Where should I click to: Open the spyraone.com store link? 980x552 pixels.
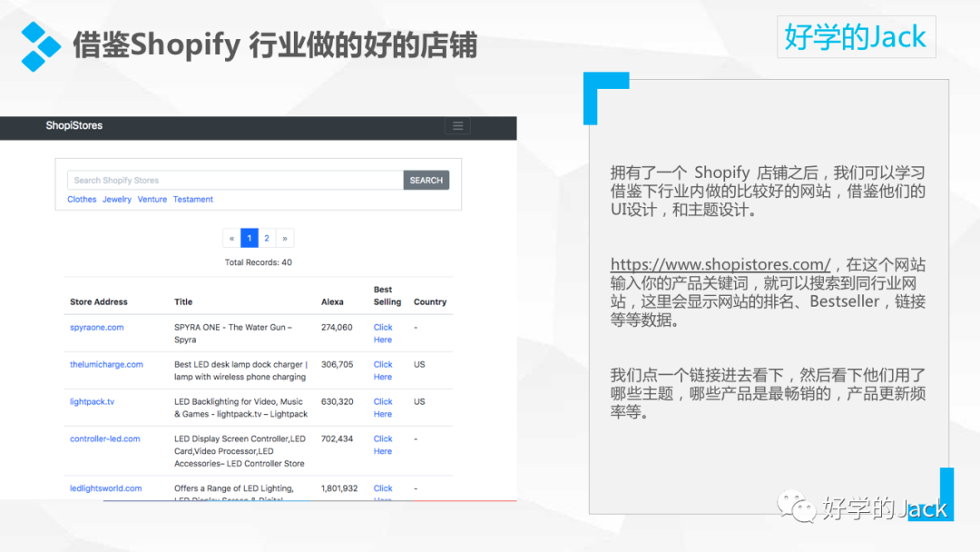tap(96, 327)
